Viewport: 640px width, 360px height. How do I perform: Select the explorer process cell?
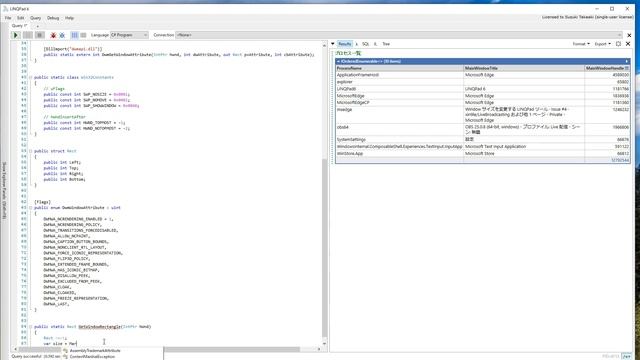399,82
